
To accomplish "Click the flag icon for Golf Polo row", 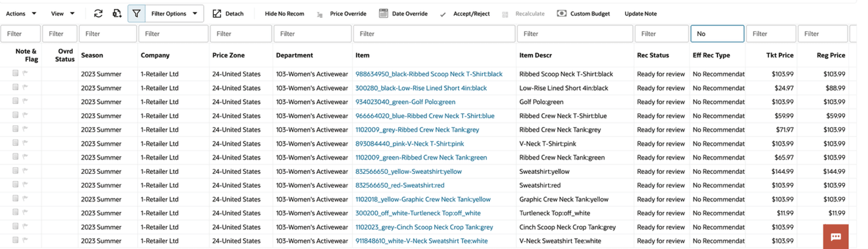I will pyautogui.click(x=25, y=101).
